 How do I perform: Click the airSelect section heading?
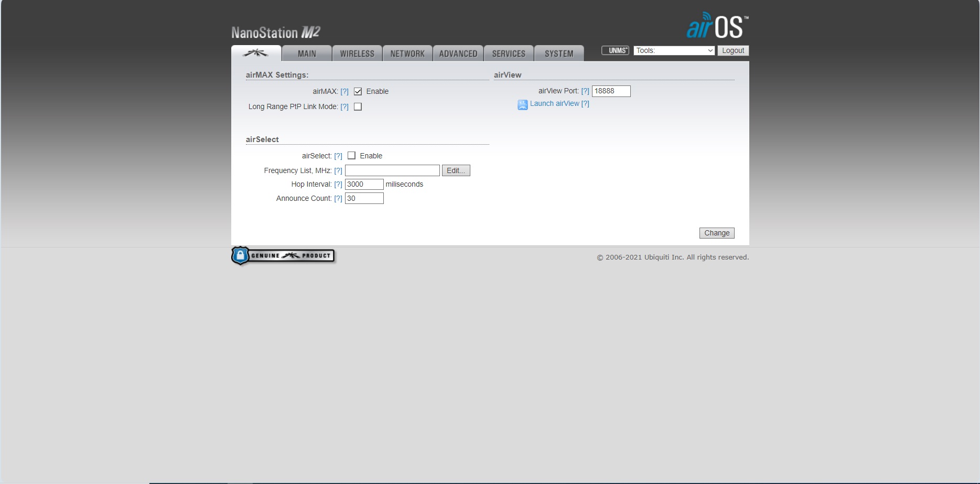click(262, 139)
